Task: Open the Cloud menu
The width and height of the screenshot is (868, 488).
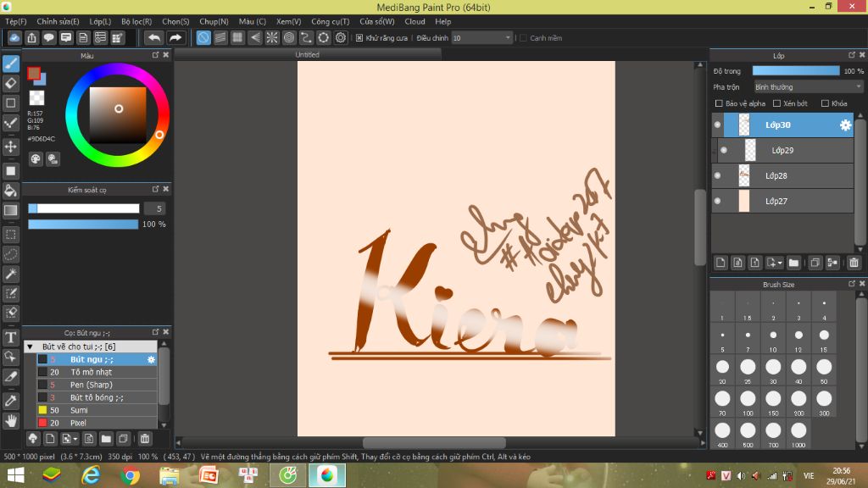Action: point(415,21)
